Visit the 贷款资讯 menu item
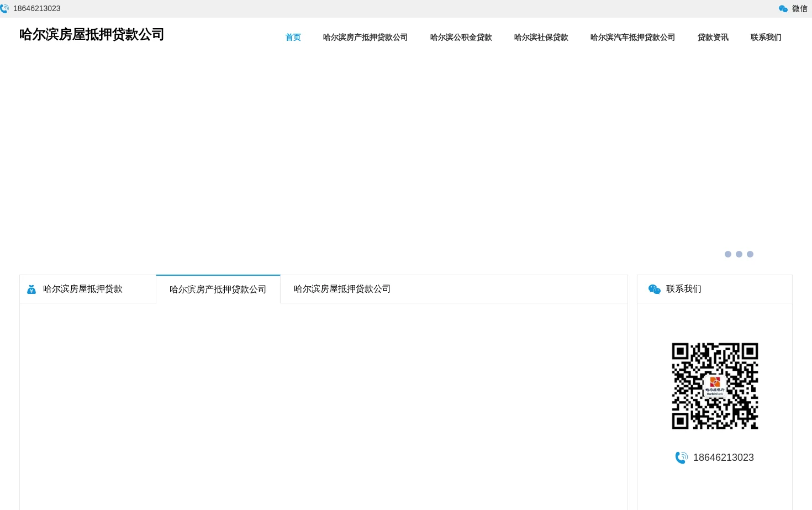This screenshot has width=812, height=510. pos(713,38)
